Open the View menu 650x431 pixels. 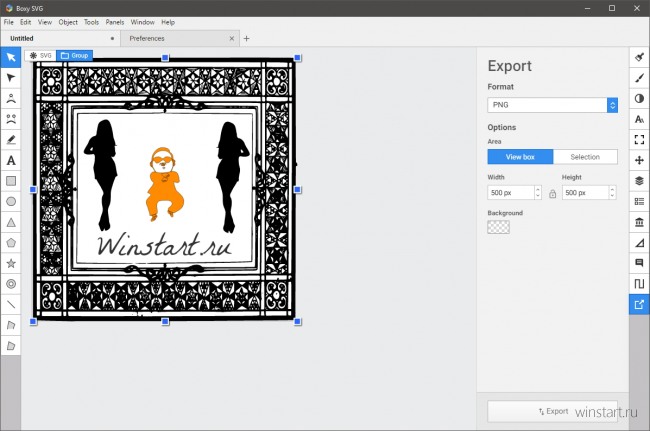(45, 22)
